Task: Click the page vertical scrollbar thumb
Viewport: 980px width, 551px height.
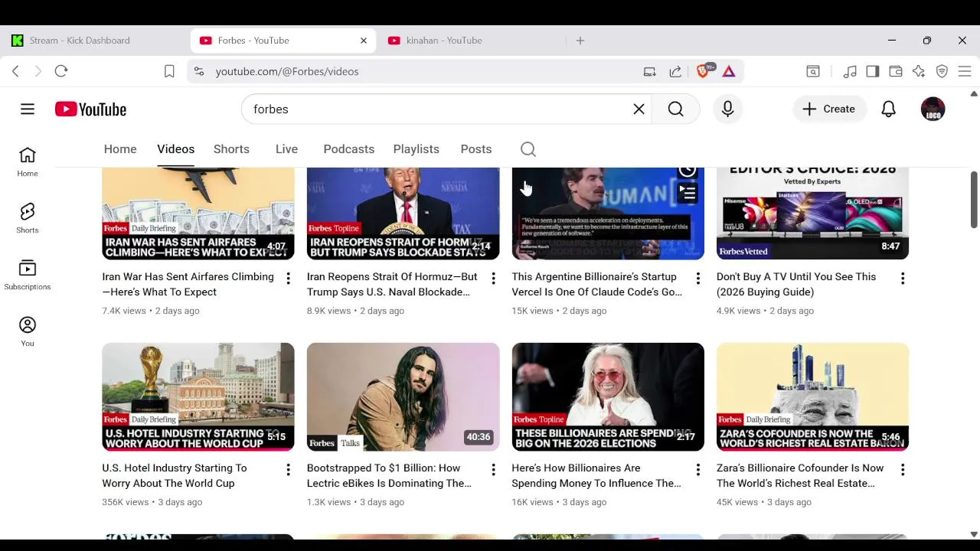Action: tap(974, 199)
